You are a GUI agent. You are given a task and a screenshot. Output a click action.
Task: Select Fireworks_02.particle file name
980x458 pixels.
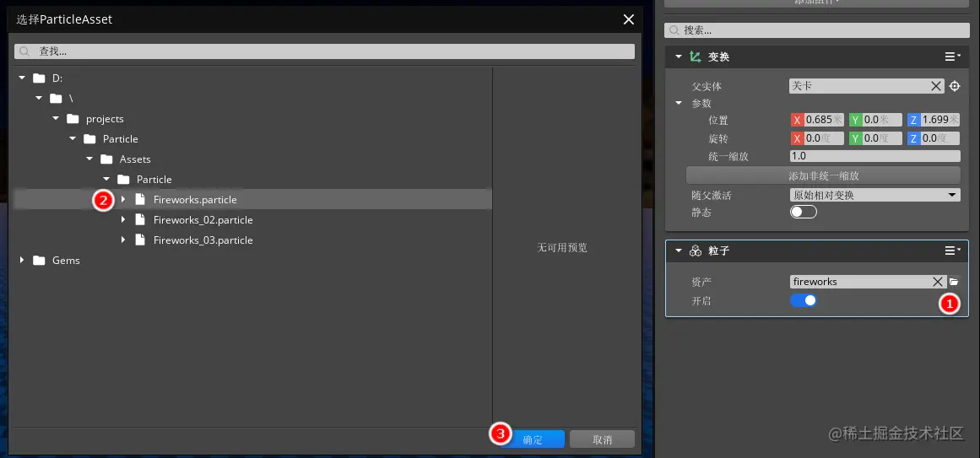click(203, 220)
